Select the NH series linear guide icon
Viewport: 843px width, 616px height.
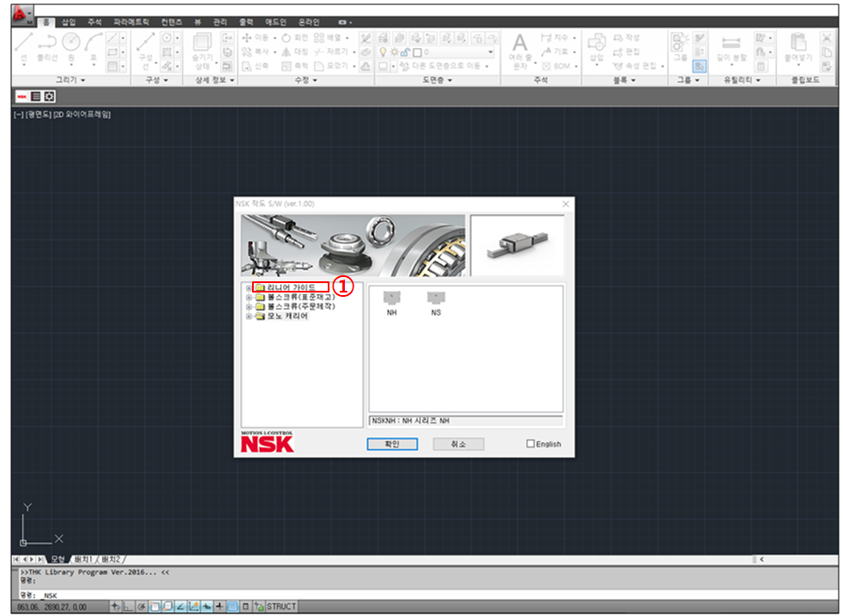pyautogui.click(x=391, y=298)
